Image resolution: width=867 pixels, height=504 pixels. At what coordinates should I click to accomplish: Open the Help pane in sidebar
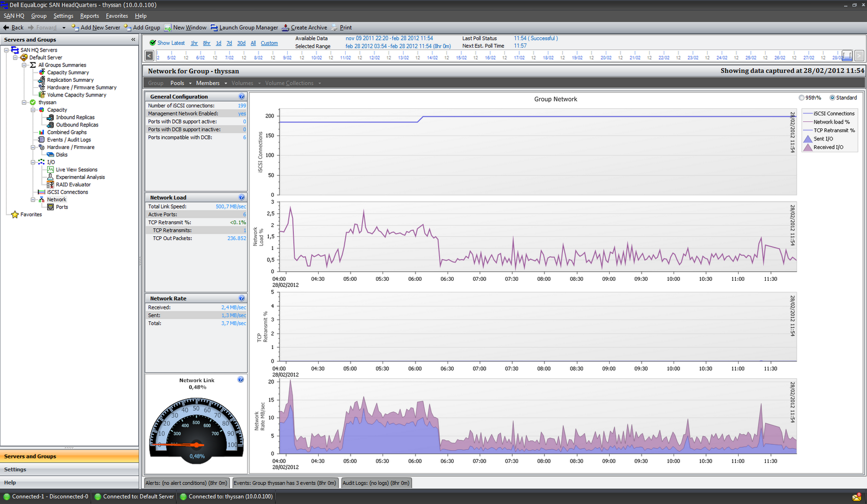69,482
